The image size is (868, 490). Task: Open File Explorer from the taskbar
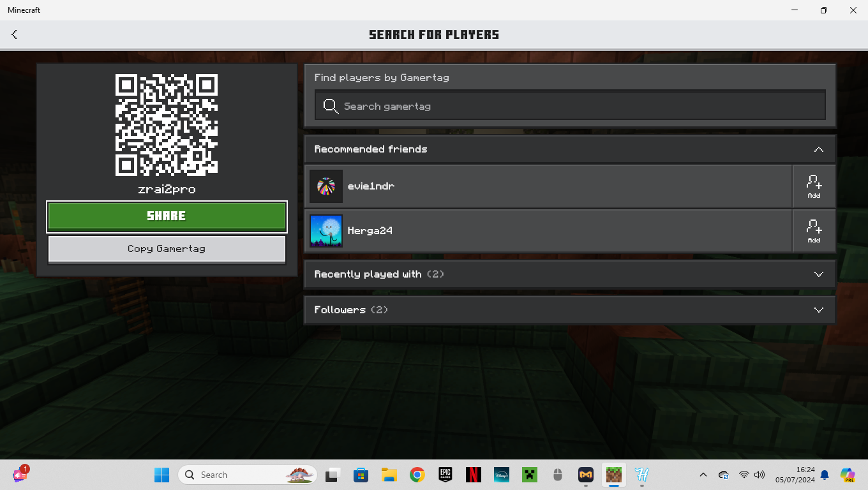(389, 475)
